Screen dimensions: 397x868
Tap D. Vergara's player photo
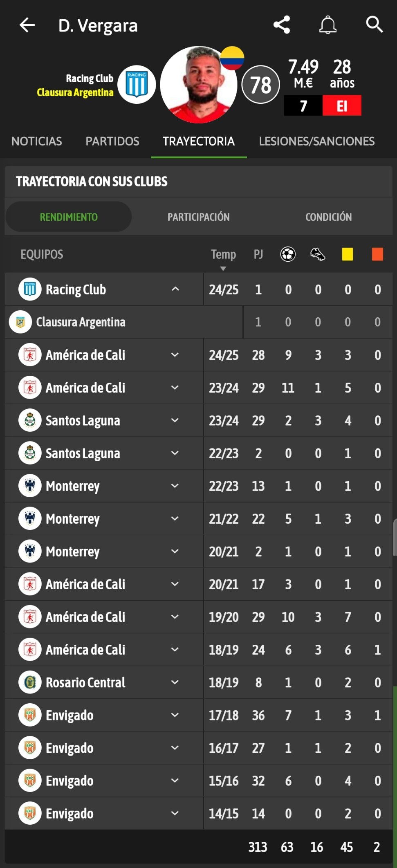pyautogui.click(x=199, y=85)
